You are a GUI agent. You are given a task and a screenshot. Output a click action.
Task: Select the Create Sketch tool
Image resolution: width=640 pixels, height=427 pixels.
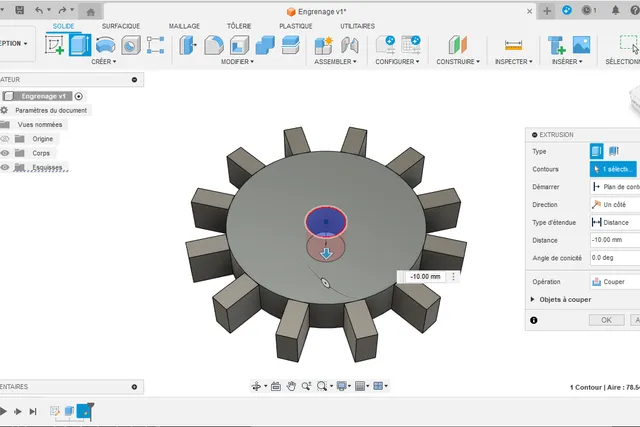[55, 45]
